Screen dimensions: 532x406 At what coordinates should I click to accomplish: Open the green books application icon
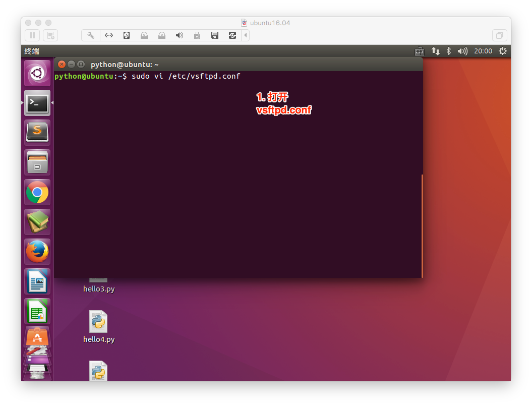pos(37,222)
